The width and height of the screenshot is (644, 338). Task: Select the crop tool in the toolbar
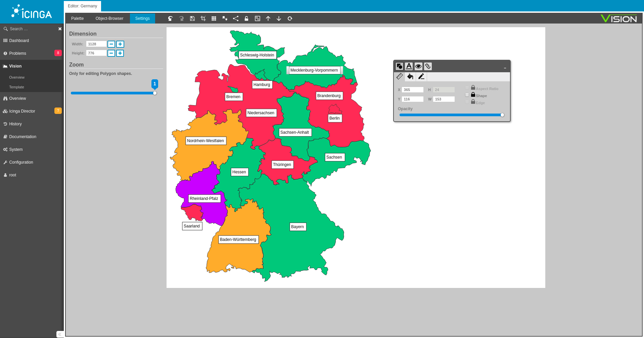pos(203,18)
